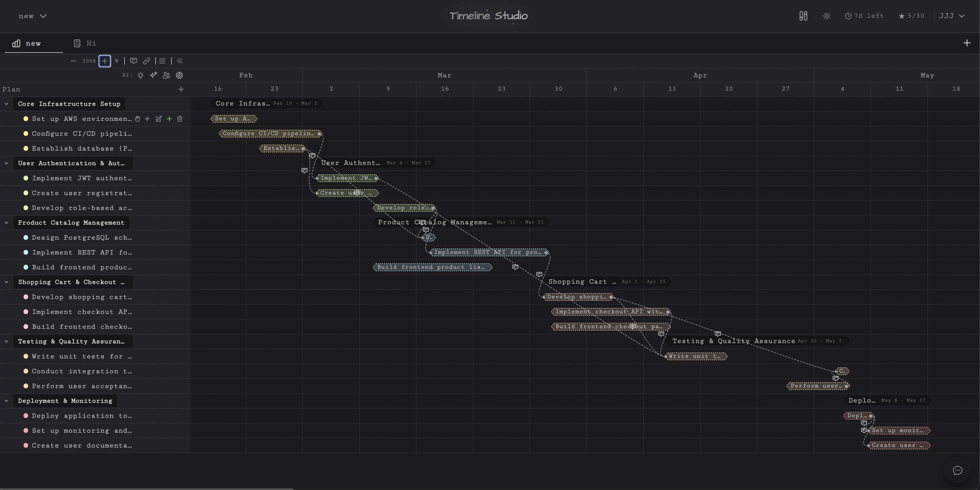Open the comments icon in the toolbar

[134, 61]
